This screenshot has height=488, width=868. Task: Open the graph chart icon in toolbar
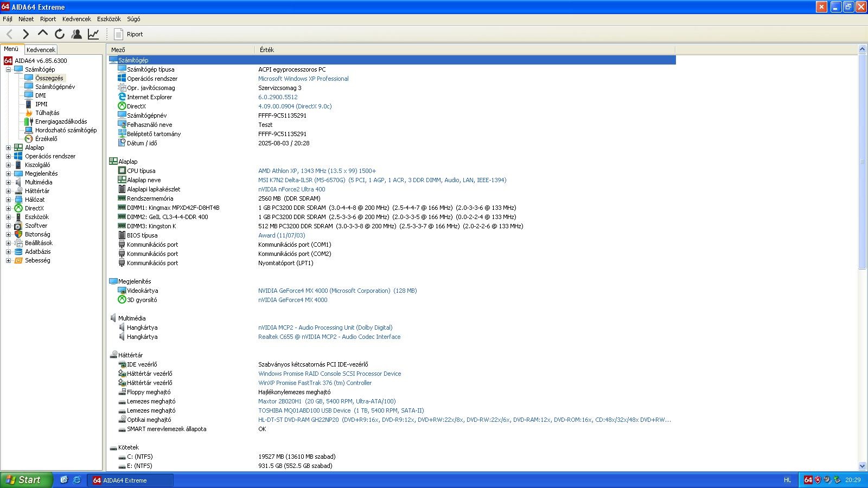93,34
